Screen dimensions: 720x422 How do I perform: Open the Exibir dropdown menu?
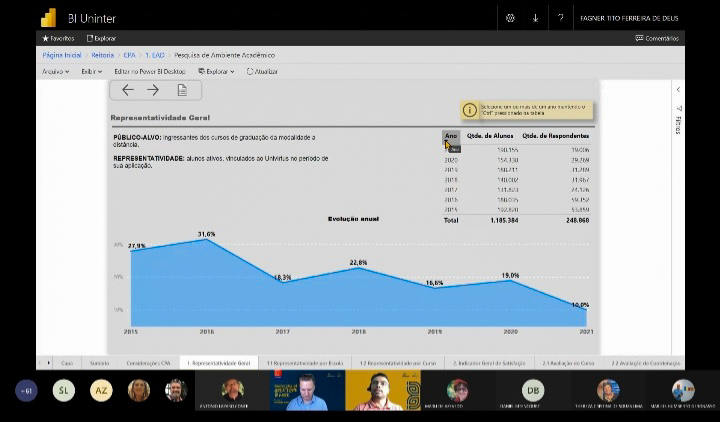click(91, 72)
